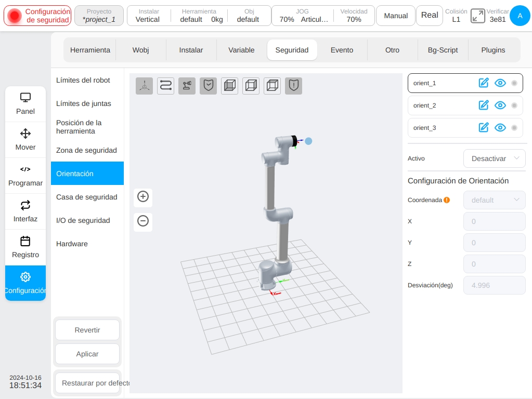Toggle visibility eye for orient_2
Image resolution: width=532 pixels, height=399 pixels.
click(500, 105)
